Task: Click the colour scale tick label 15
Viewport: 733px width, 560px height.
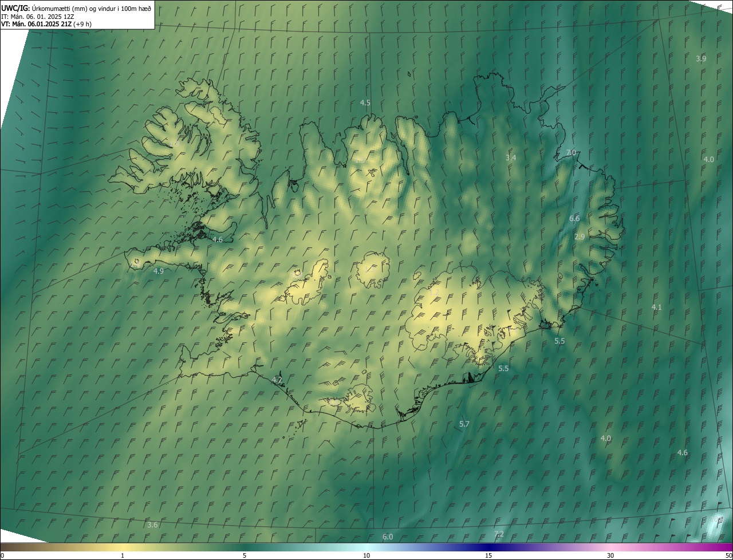Action: coord(488,555)
